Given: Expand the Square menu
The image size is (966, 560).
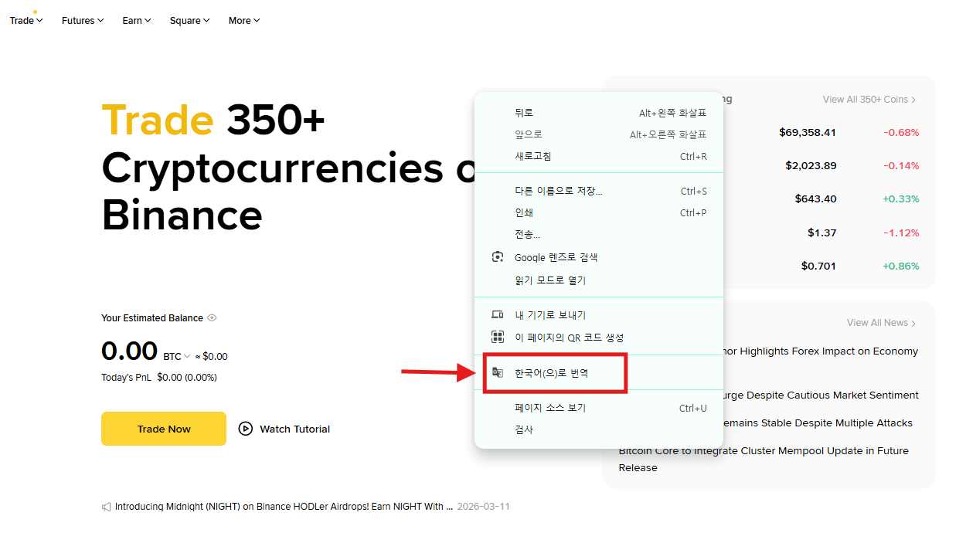Looking at the screenshot, I should click(190, 21).
